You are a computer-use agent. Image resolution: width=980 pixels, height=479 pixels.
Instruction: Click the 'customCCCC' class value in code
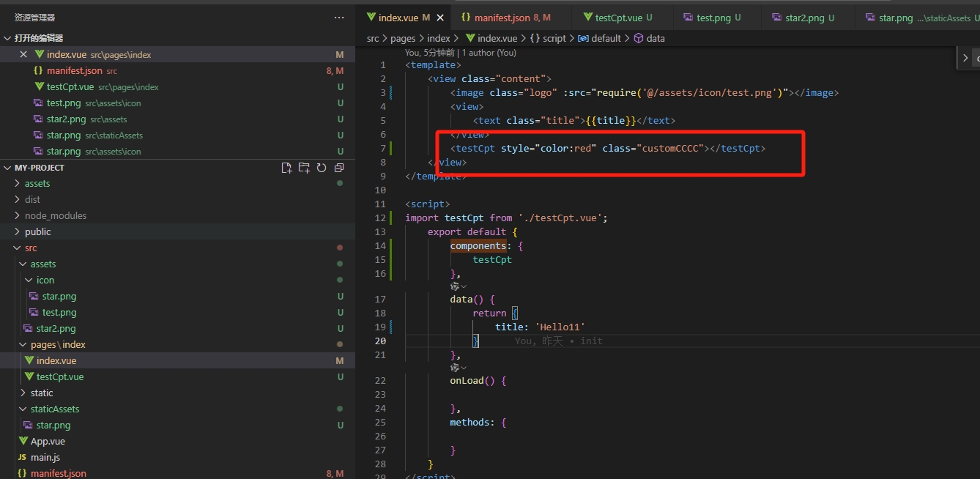670,149
